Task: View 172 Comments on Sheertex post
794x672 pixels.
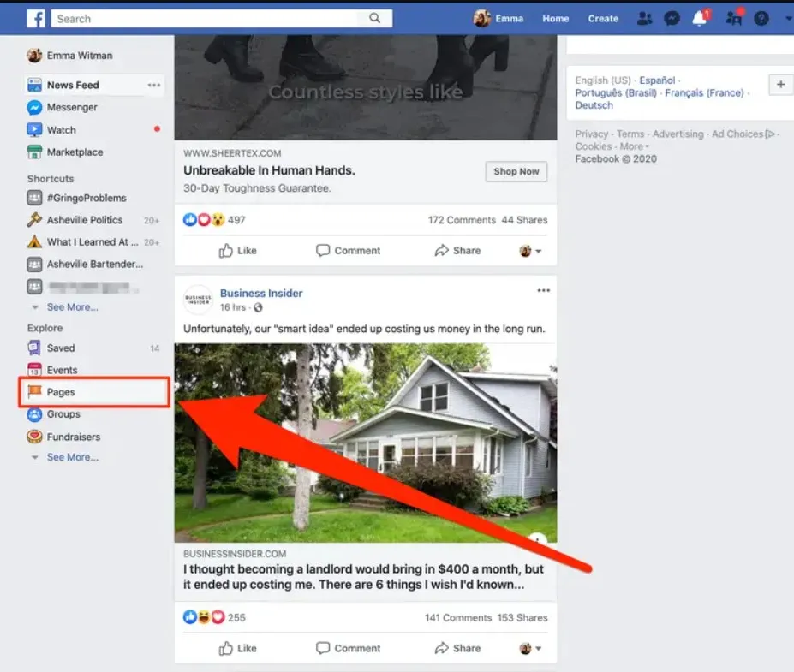Action: (462, 220)
